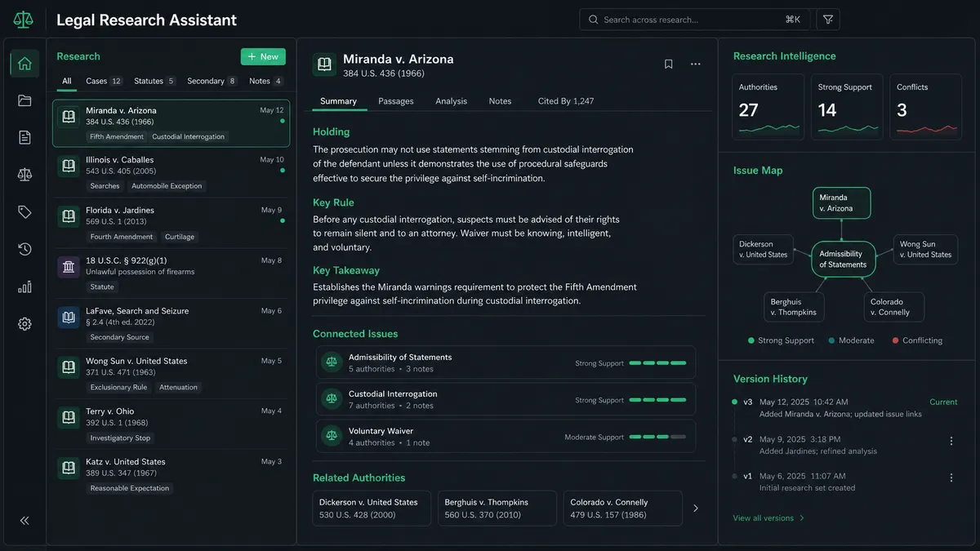The image size is (980, 551).
Task: Select the Summary tab
Action: 338,101
